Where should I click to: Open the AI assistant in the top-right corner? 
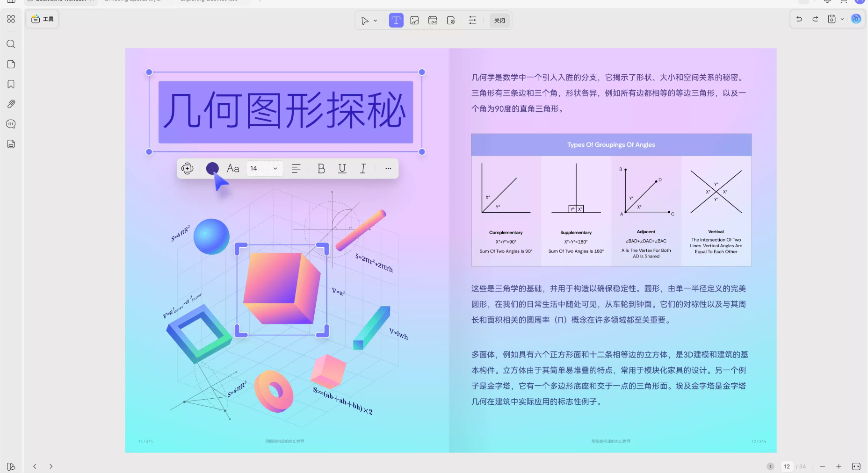pos(856,19)
